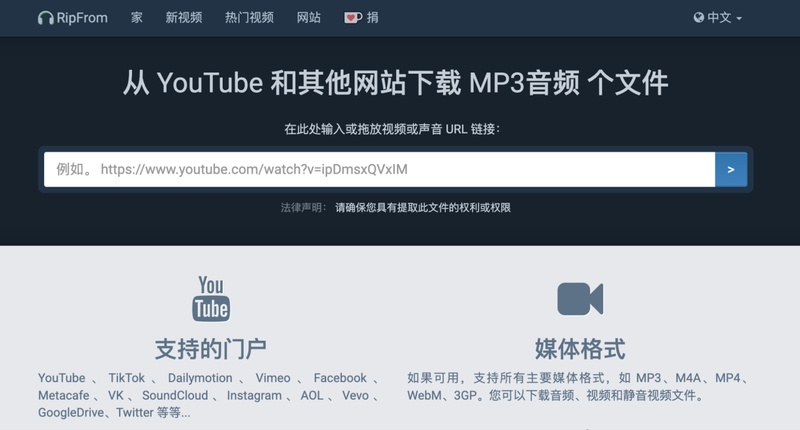Click the 在此处输入或拖放视频或声音 URL 链接 label
The height and width of the screenshot is (430, 800).
pyautogui.click(x=392, y=129)
